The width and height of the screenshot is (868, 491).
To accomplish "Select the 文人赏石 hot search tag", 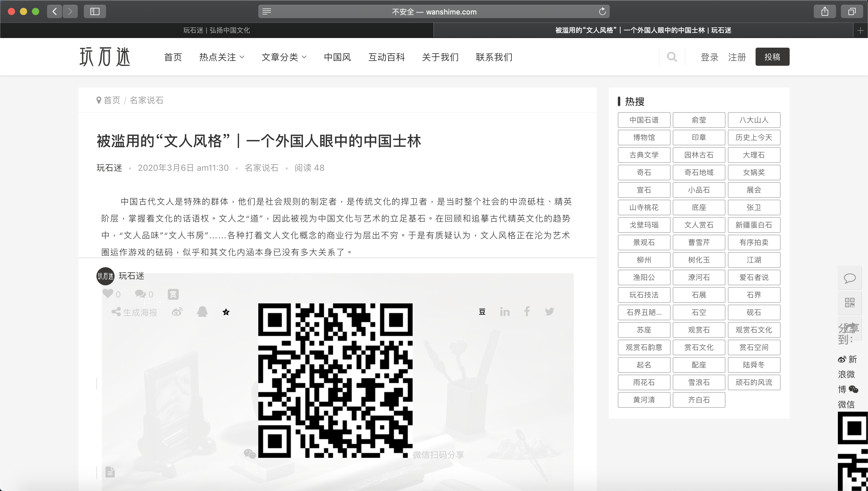I will pyautogui.click(x=699, y=225).
